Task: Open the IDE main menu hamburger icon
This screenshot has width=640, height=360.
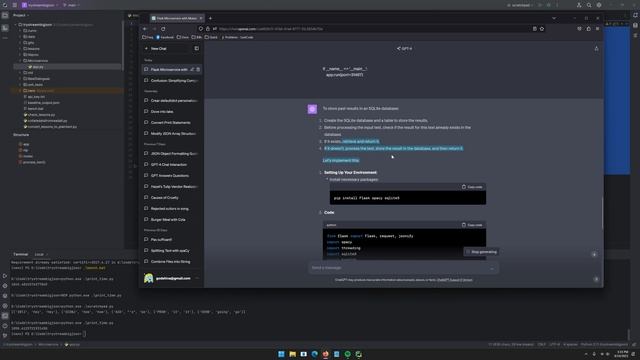Action: pyautogui.click(x=15, y=5)
